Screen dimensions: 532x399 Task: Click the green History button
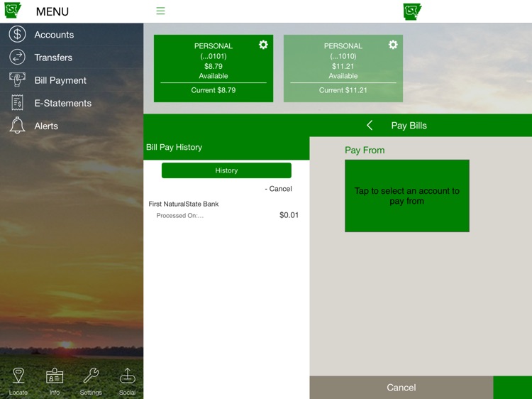point(226,170)
